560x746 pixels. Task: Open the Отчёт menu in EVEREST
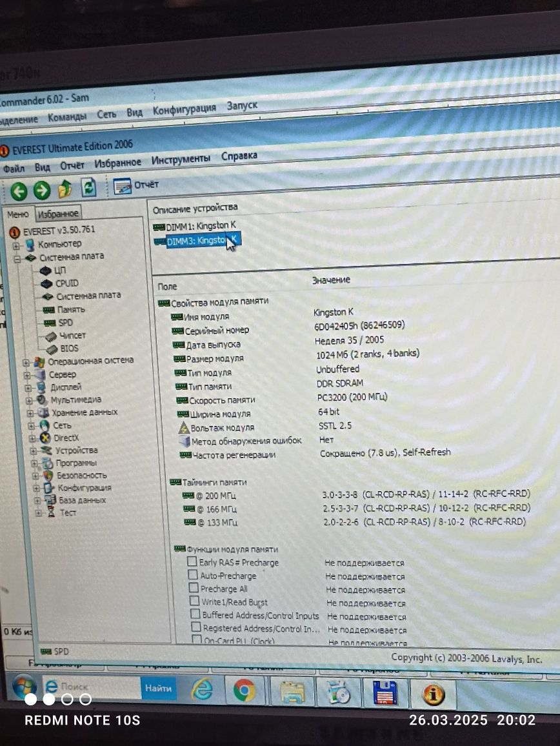(72, 166)
